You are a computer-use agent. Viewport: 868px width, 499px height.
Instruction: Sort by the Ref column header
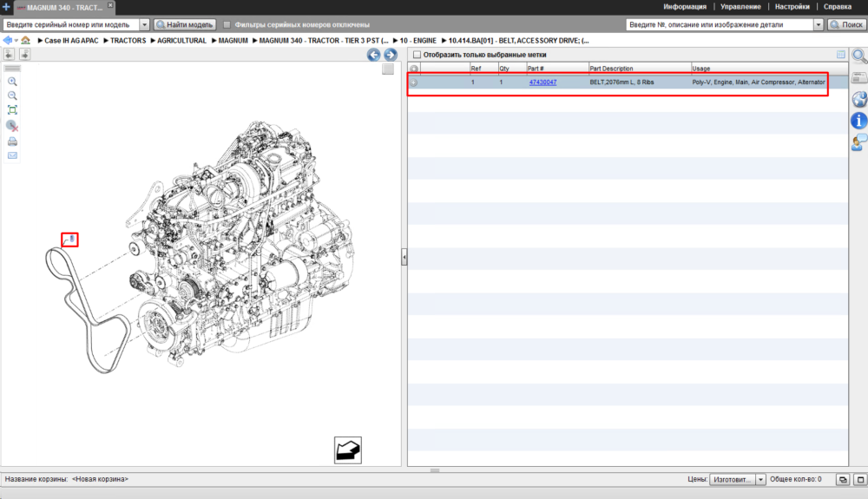(483, 69)
